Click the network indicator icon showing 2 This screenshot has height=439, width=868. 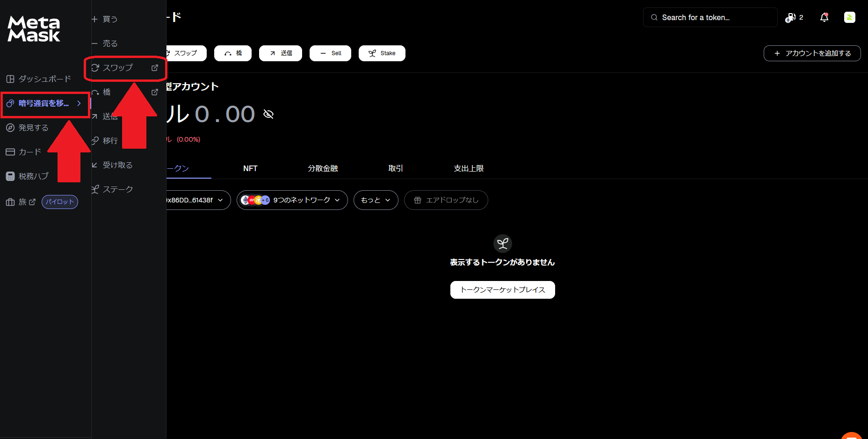[x=794, y=17]
